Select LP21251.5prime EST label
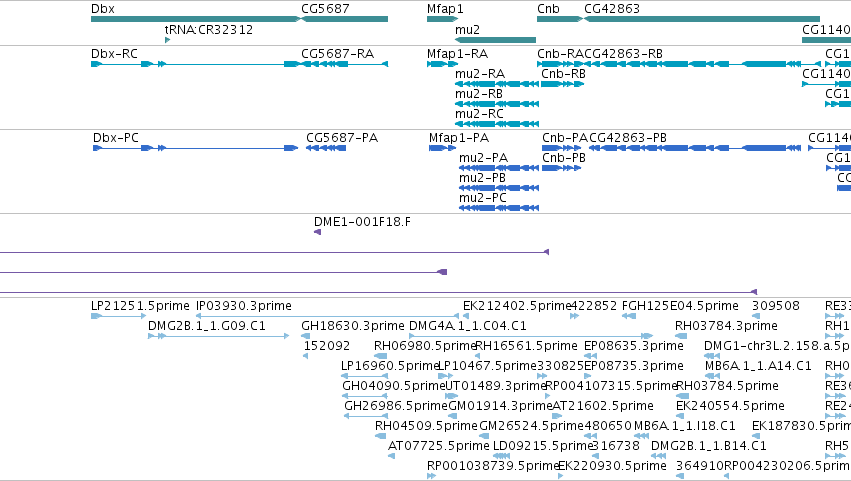The width and height of the screenshot is (851, 481). [140, 306]
